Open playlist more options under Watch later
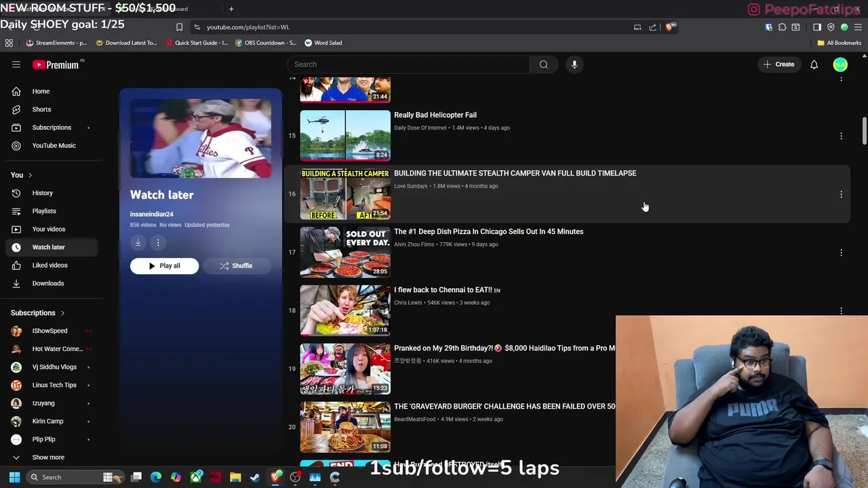868x488 pixels. [x=158, y=243]
